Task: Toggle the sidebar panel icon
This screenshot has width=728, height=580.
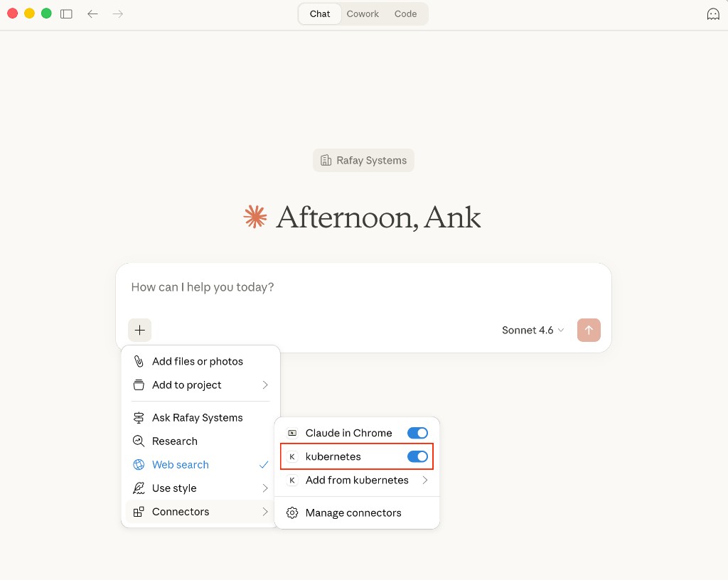Action: pos(66,14)
